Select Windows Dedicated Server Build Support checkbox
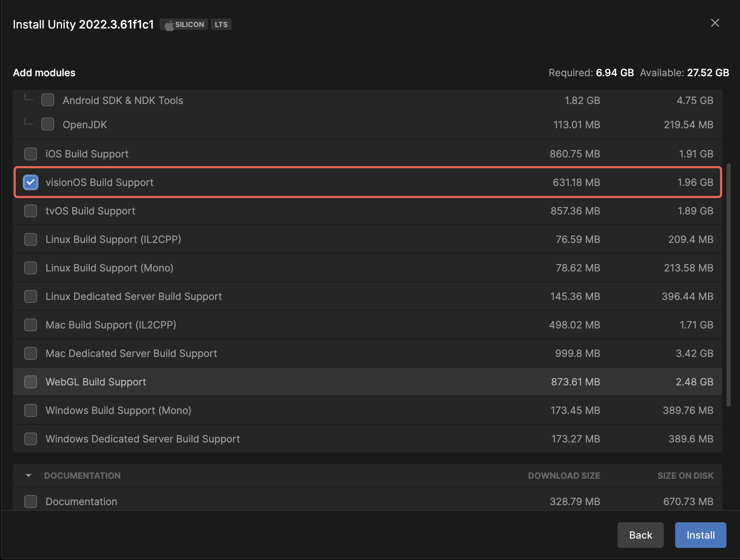The height and width of the screenshot is (560, 740). (31, 439)
